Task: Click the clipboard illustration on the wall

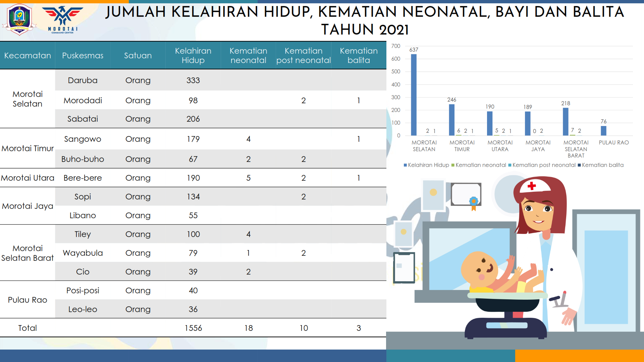Action: pos(404,268)
